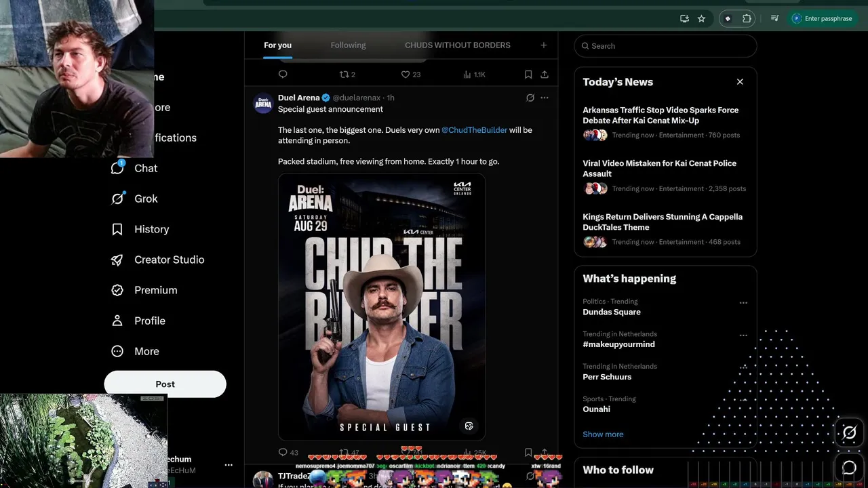This screenshot has width=868, height=488.
Task: Click '2,358 posts' trending info text
Action: pos(727,188)
